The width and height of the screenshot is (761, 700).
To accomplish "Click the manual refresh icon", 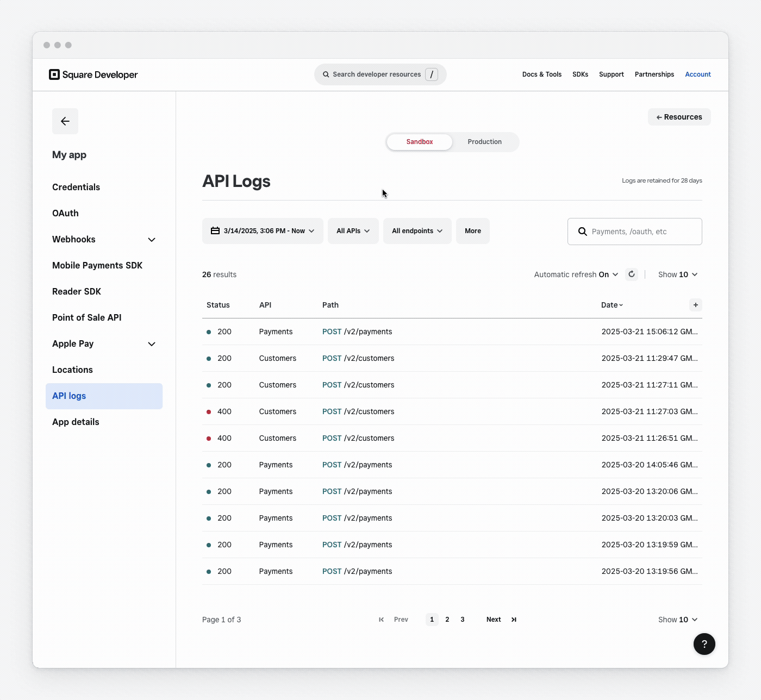I will click(x=632, y=274).
